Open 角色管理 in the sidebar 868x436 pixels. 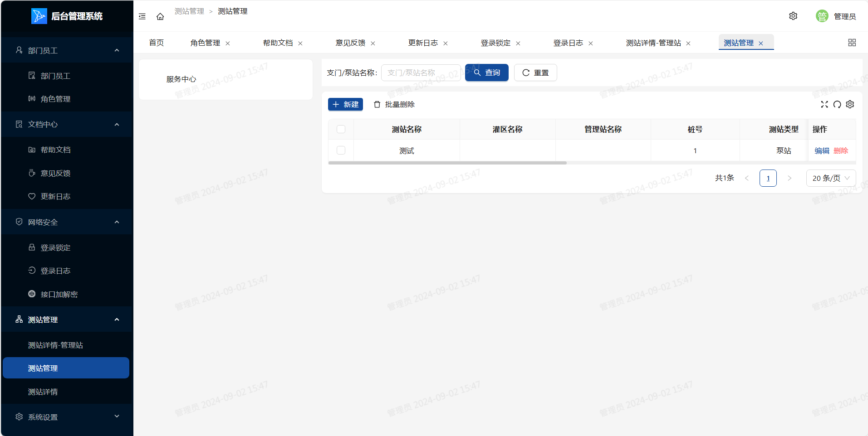tap(66, 99)
